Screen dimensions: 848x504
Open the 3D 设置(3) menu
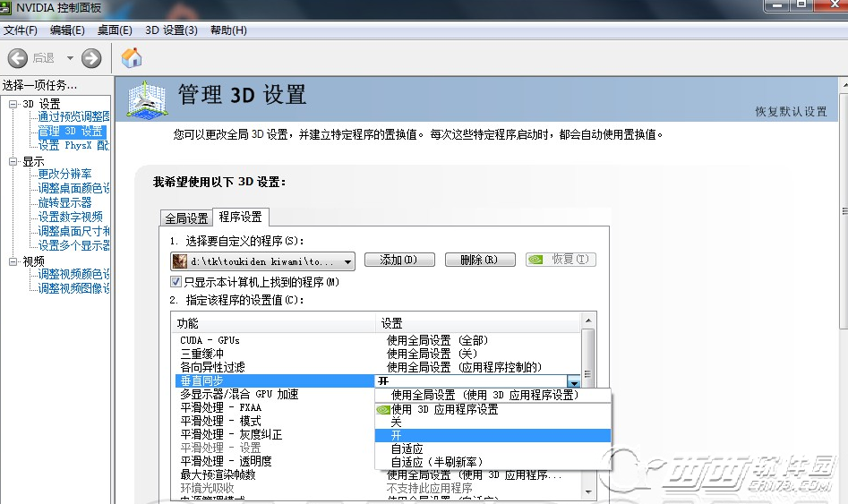[171, 30]
